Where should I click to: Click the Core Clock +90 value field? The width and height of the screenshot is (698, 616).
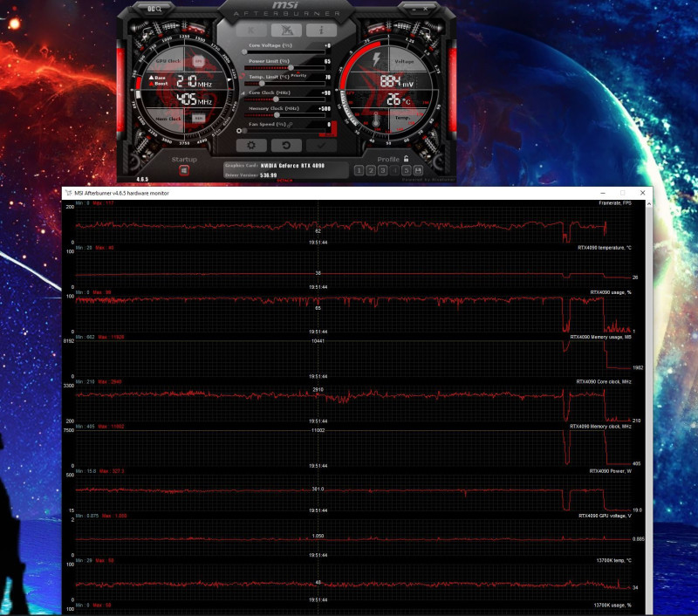coord(325,93)
